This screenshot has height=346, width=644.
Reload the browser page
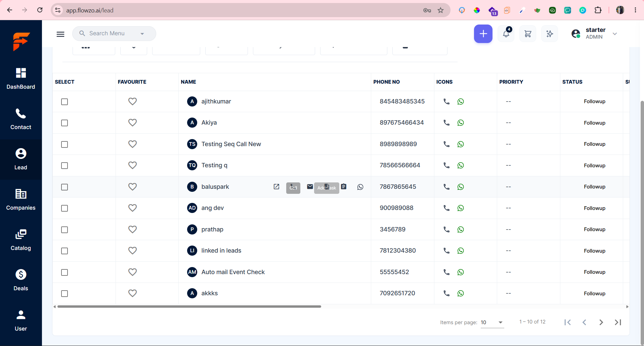pyautogui.click(x=40, y=10)
